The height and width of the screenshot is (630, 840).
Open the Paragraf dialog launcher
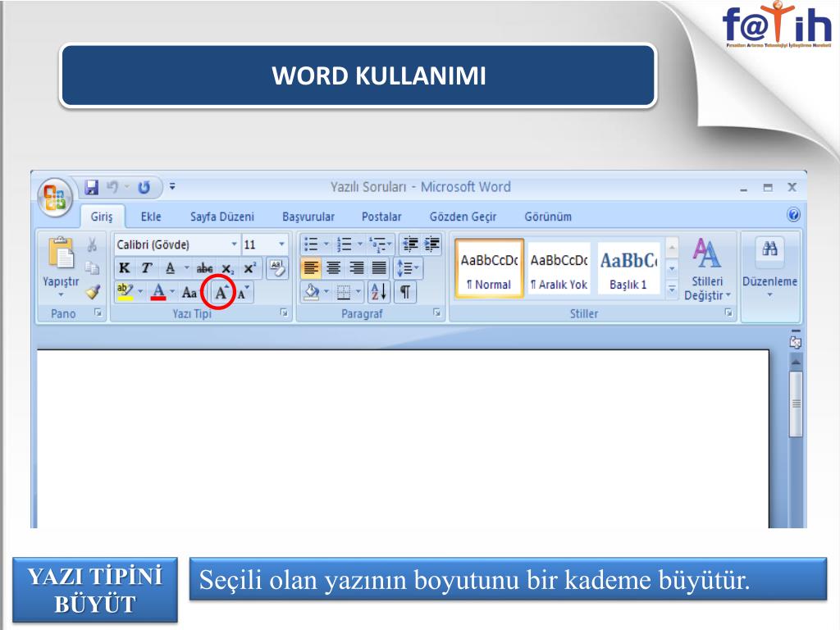437,313
